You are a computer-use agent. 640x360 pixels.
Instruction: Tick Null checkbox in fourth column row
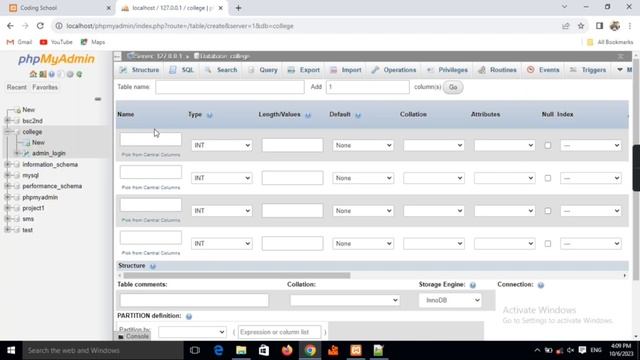pyautogui.click(x=548, y=244)
